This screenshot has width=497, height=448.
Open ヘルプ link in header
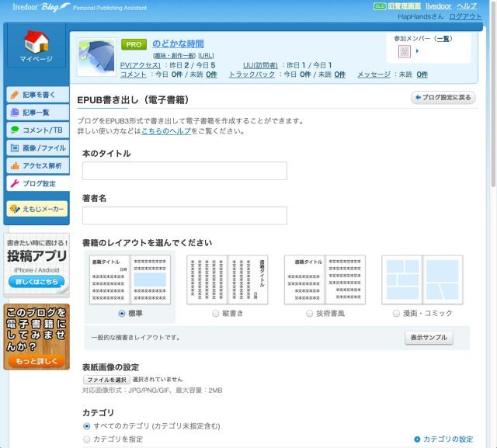[x=467, y=6]
